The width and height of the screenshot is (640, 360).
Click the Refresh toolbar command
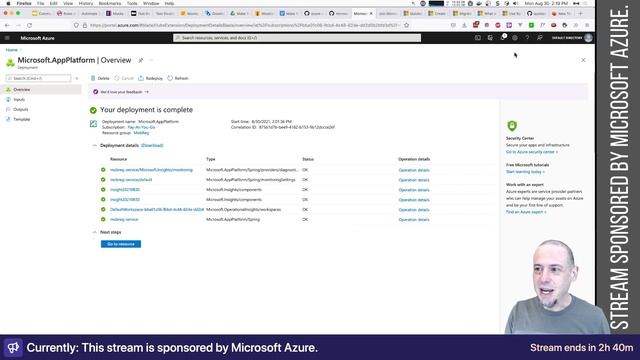178,78
